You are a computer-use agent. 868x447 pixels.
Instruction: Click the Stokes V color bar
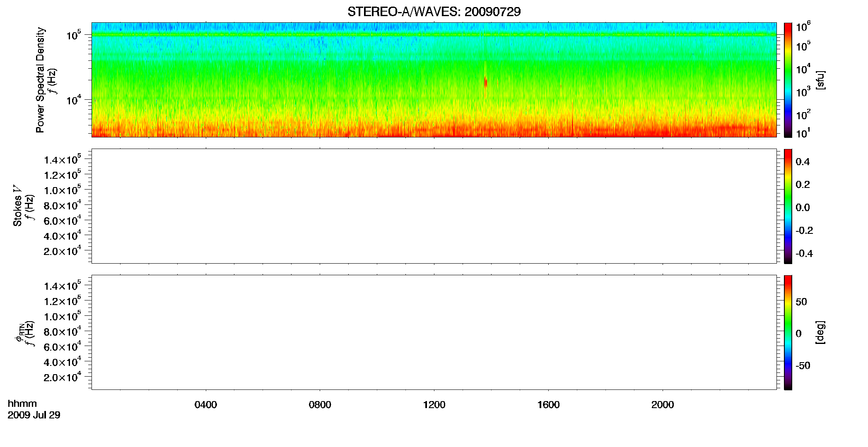tap(788, 206)
